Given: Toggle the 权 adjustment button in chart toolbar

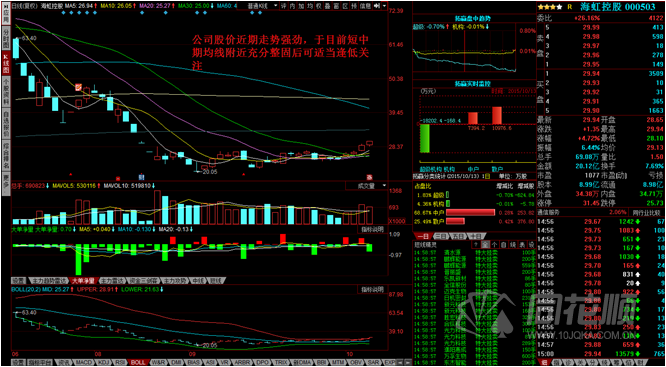Looking at the screenshot, I should tap(320, 6).
